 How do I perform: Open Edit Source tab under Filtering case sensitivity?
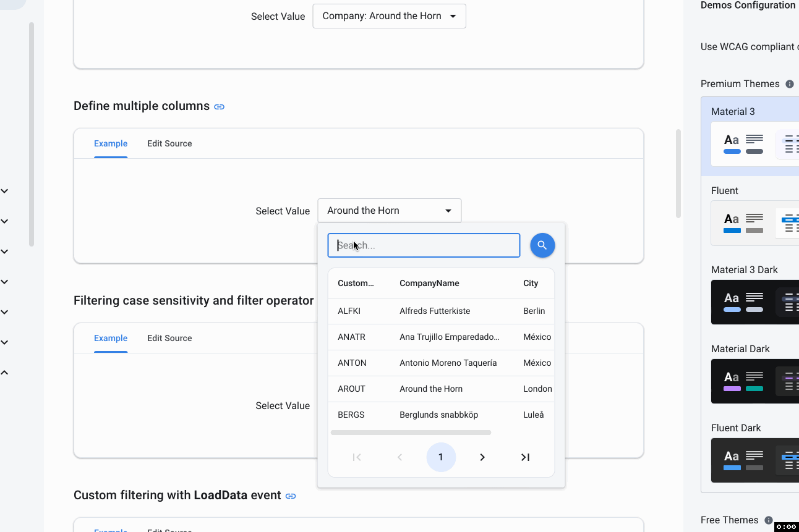(x=169, y=338)
